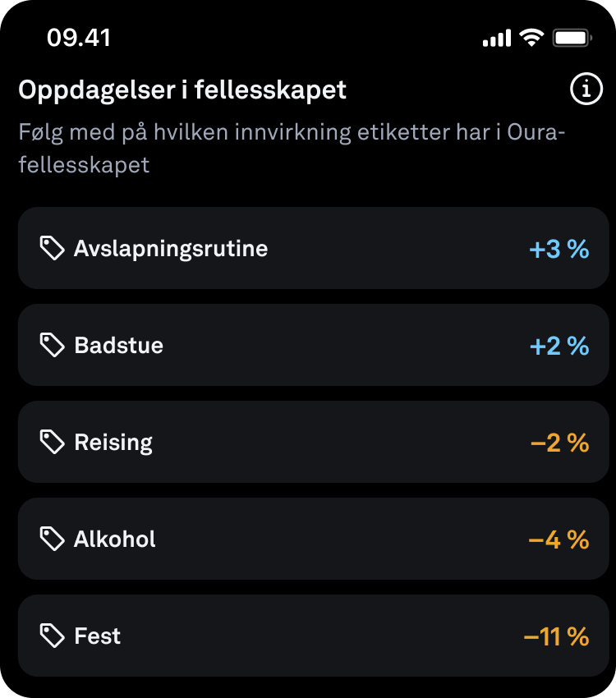Viewport: 616px width, 698px height.
Task: Tap the −4 % value for Alkohol
Action: point(559,540)
